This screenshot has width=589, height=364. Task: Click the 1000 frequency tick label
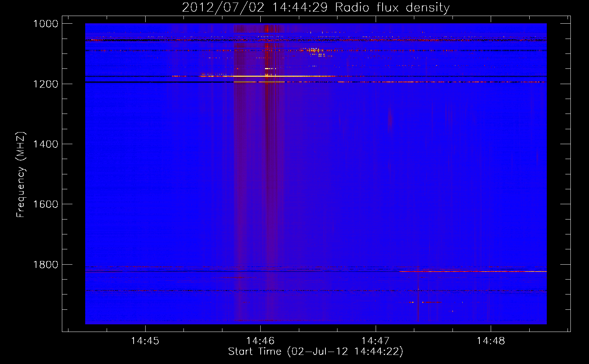coord(46,24)
